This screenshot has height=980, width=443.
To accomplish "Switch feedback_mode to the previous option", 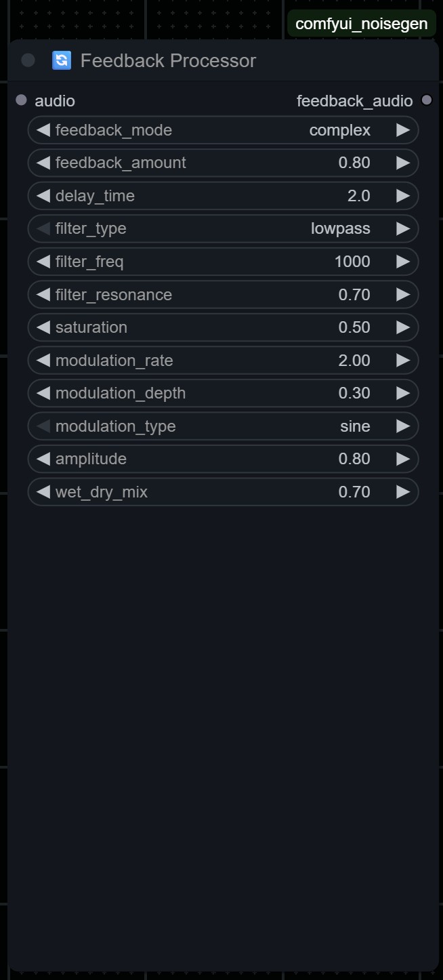I will click(43, 130).
